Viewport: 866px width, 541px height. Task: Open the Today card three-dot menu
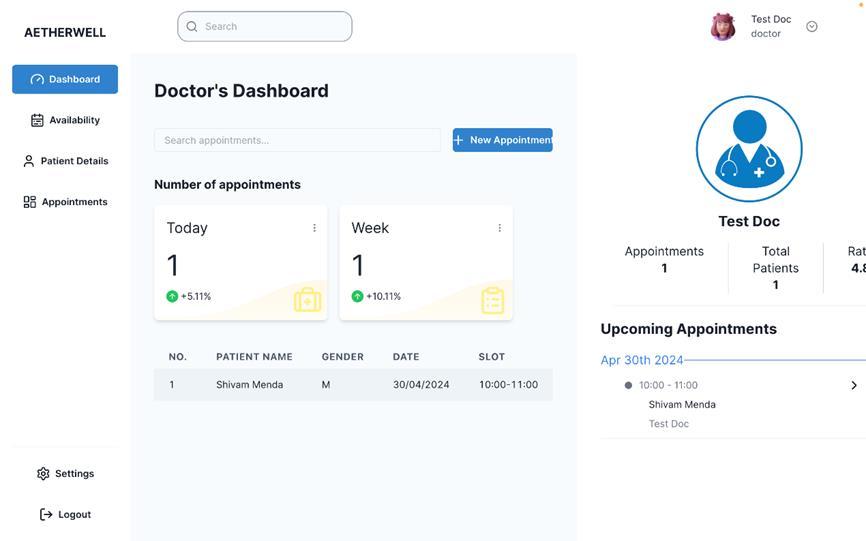pos(314,228)
